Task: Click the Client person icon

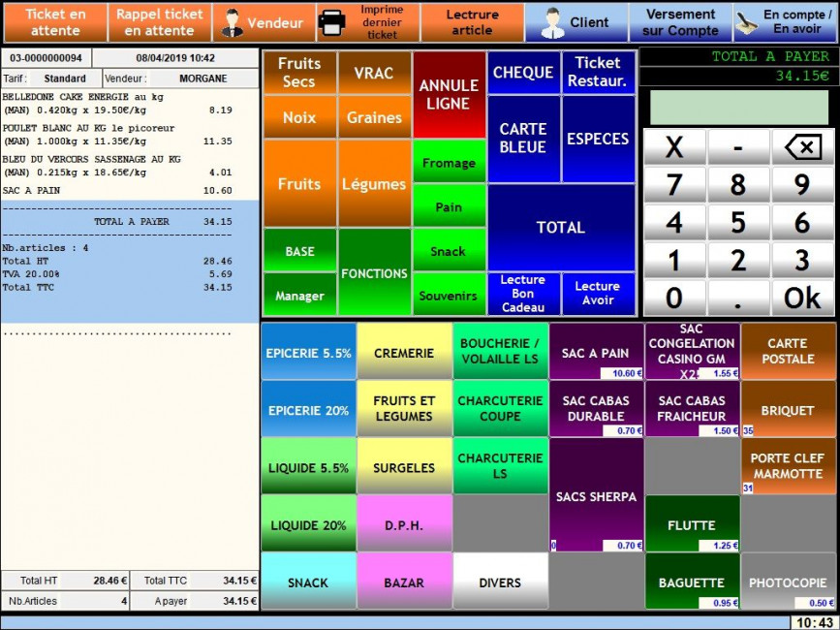Action: pyautogui.click(x=553, y=22)
